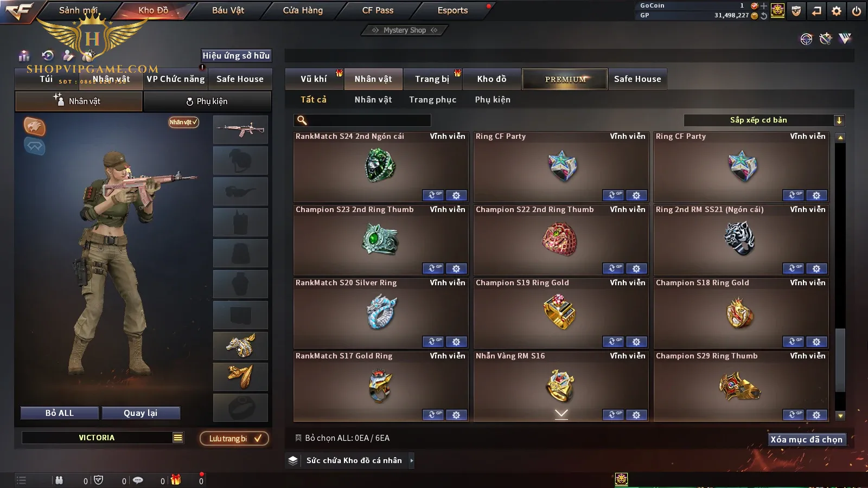Toggle Bỏ chọn ALL selection flag
Image resolution: width=868 pixels, height=488 pixels.
point(298,438)
